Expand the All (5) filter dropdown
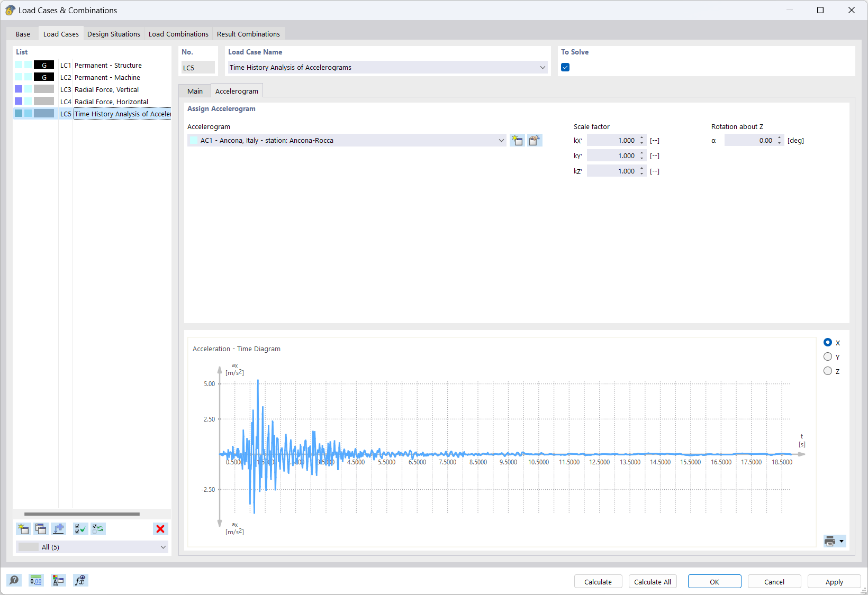This screenshot has width=868, height=595. [164, 547]
